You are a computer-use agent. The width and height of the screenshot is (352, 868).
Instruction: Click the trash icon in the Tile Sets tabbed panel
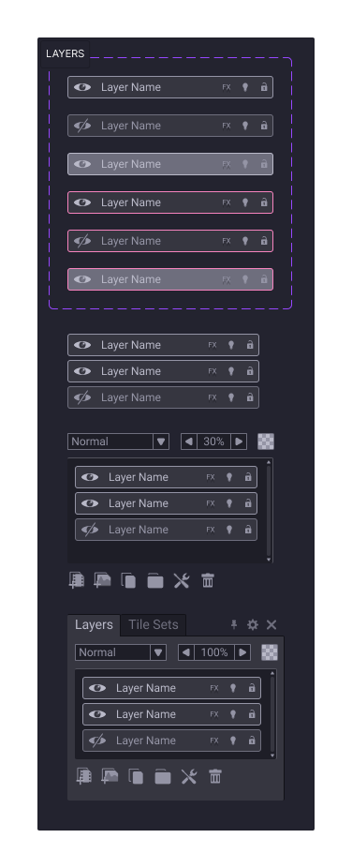tap(215, 777)
